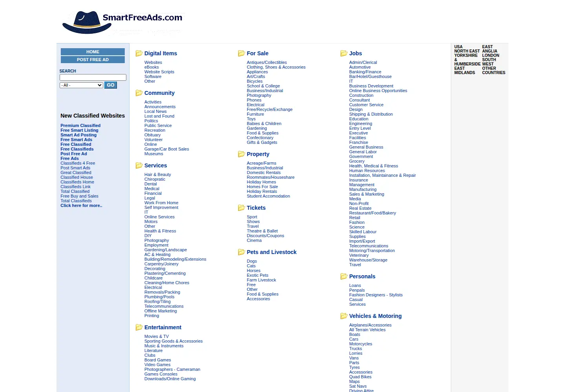Open the Dogs category link
Image resolution: width=565 pixels, height=392 pixels.
coord(252,261)
